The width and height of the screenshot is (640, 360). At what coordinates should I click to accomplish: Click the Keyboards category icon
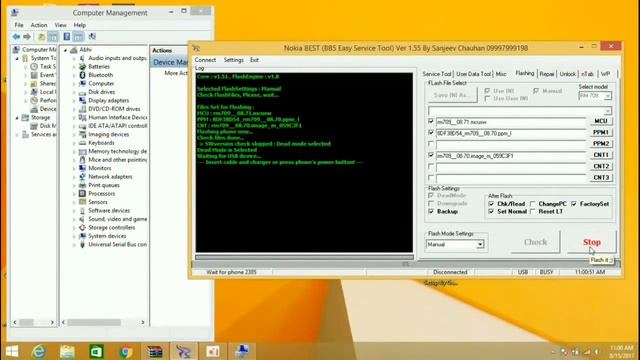coord(82,143)
